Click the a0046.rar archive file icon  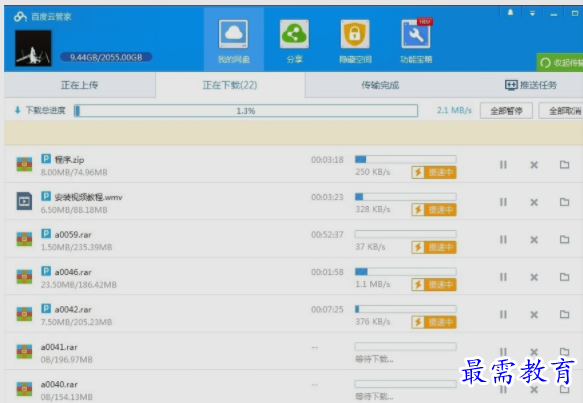[24, 277]
